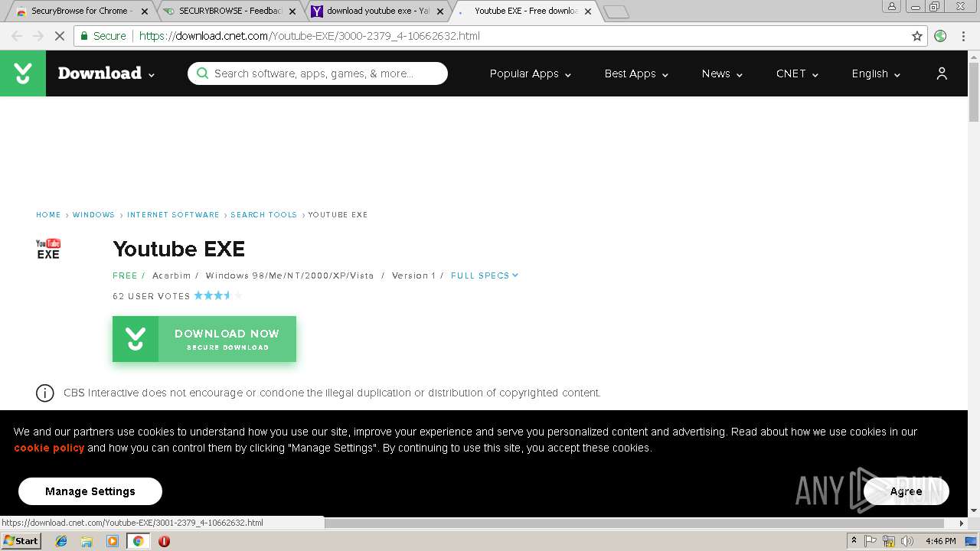Click the star rating for Youtube EXE
980x551 pixels.
coord(217,295)
